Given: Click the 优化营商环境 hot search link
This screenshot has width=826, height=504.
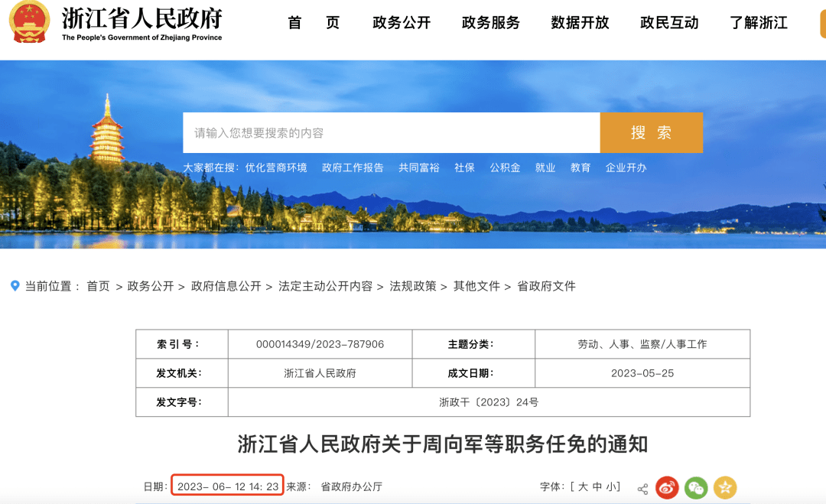Looking at the screenshot, I should (x=276, y=167).
